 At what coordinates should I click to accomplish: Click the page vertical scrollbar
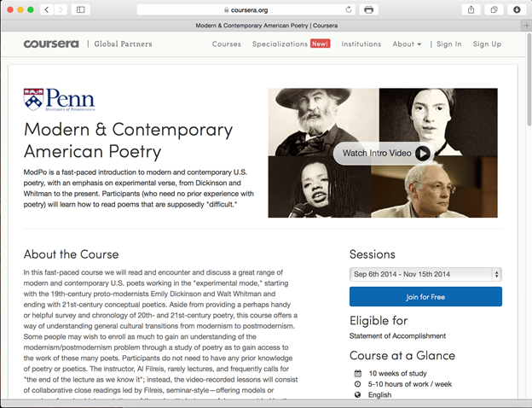(x=529, y=79)
